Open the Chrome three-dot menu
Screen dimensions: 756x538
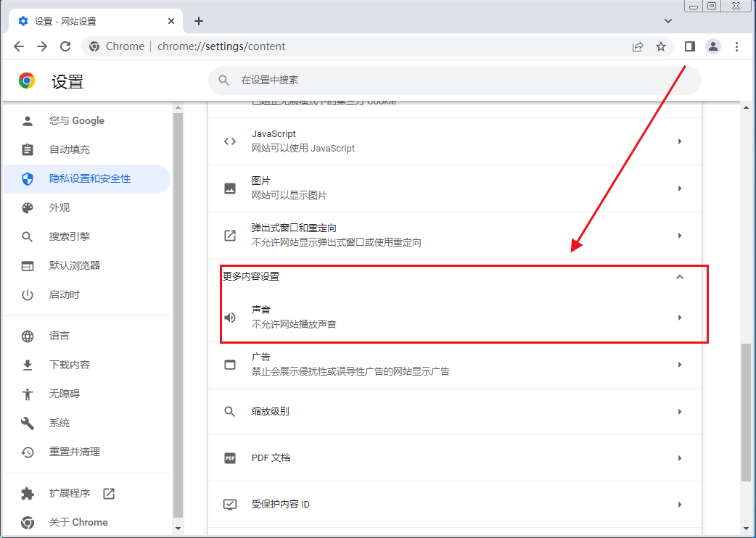coord(736,46)
